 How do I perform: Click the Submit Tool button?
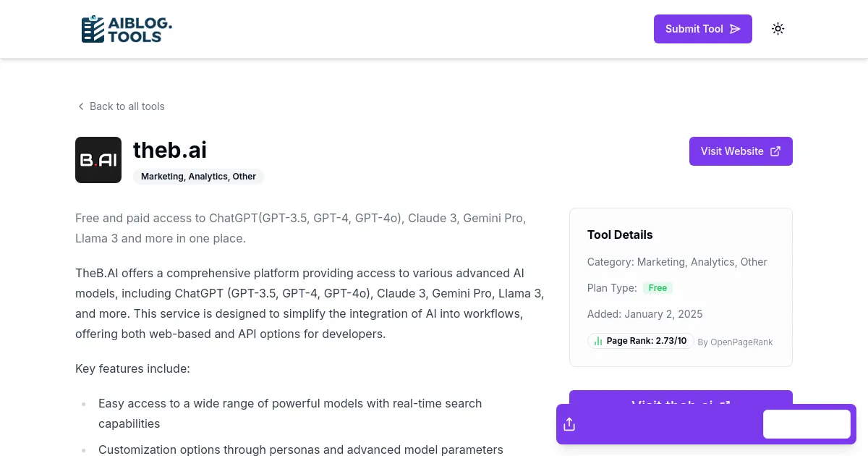[702, 29]
